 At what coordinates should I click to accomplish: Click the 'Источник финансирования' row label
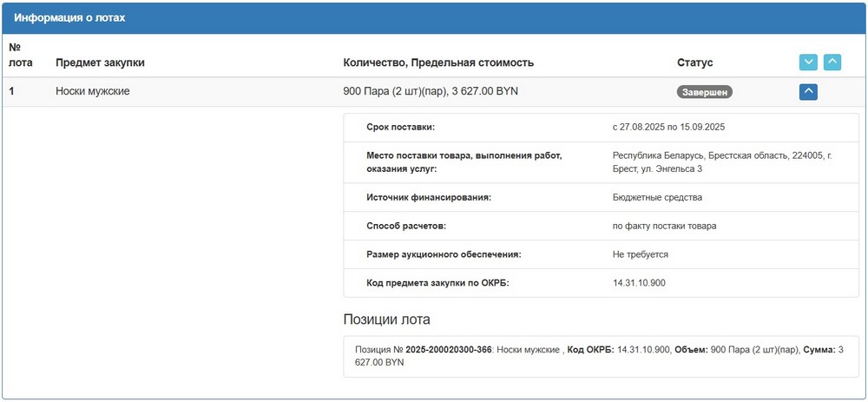click(429, 197)
